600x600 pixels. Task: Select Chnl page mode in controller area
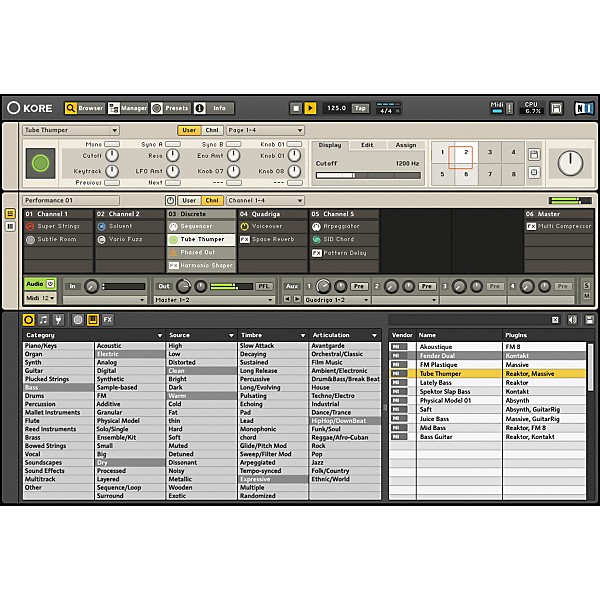[212, 130]
